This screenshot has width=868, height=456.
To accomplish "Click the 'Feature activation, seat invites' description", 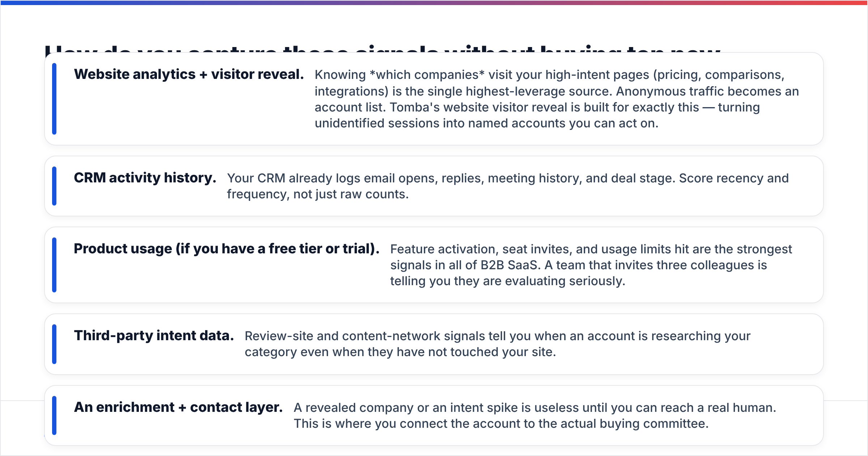I will [x=591, y=265].
